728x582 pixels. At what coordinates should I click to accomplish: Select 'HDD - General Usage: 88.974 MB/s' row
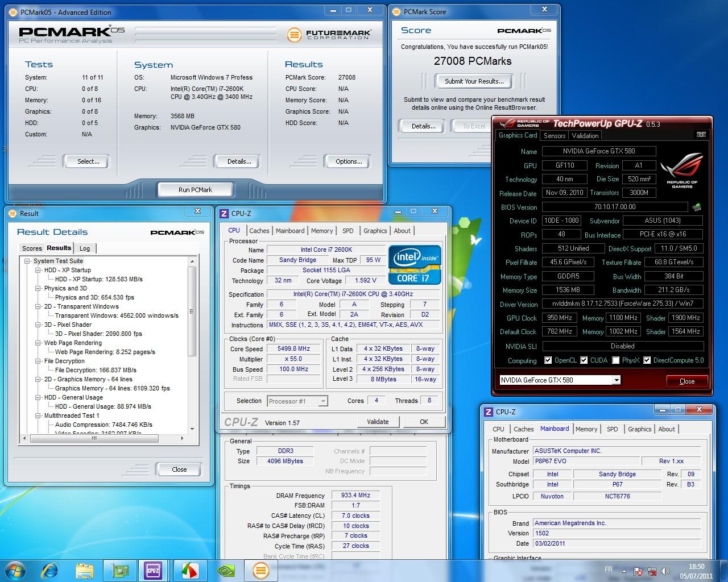tap(103, 406)
